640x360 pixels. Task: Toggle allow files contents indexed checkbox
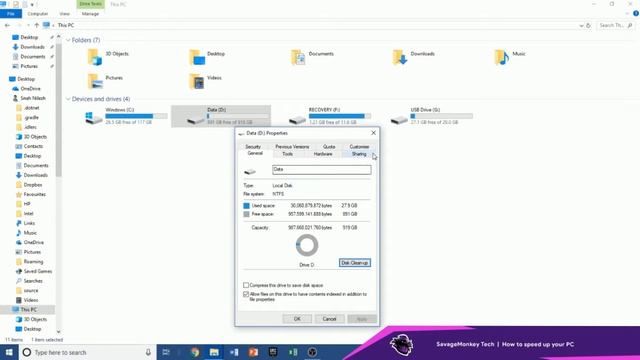coord(246,294)
